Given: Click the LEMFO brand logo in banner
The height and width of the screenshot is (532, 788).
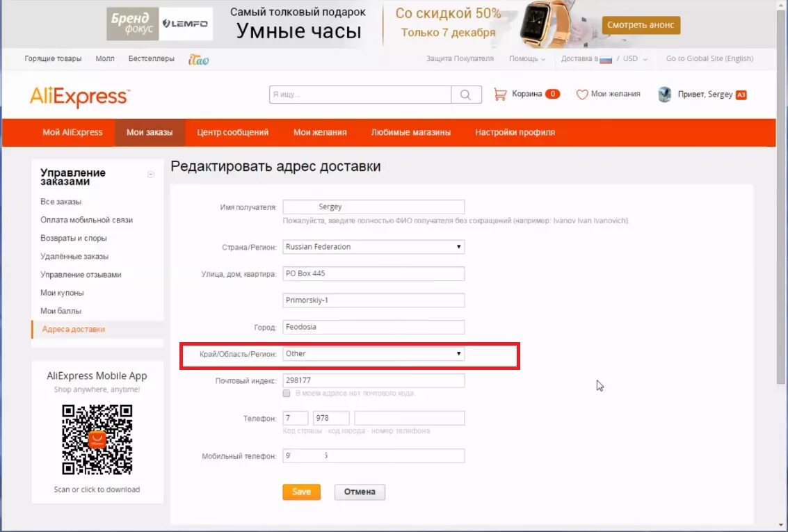Looking at the screenshot, I should click(x=185, y=24).
